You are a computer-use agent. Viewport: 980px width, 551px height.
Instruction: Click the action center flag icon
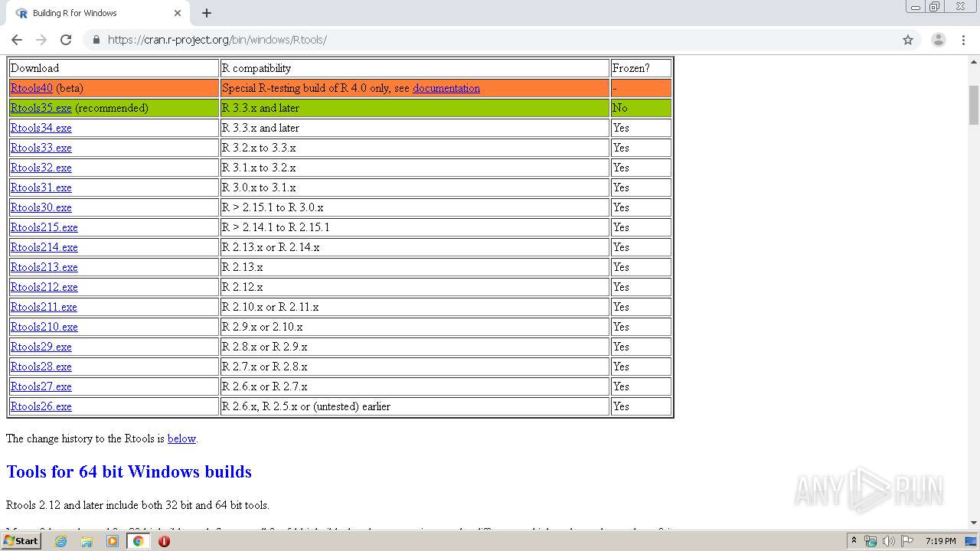click(907, 541)
